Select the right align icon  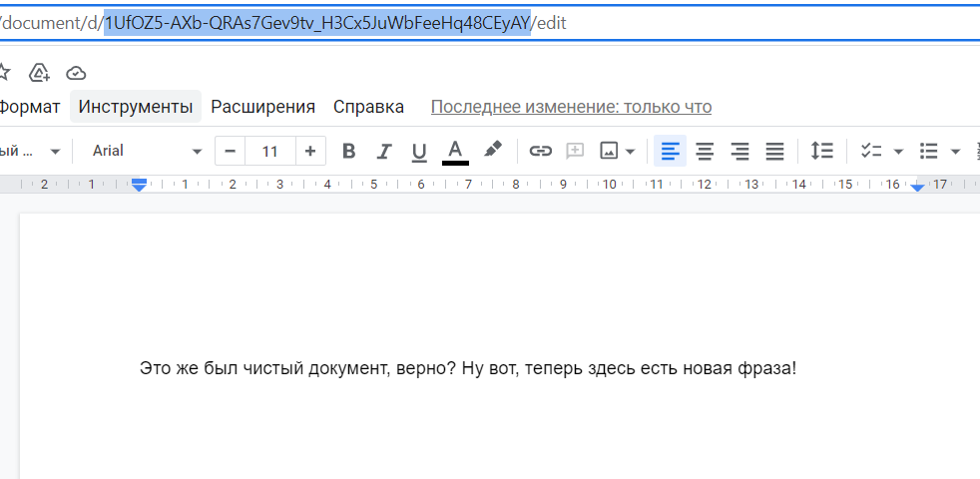[740, 151]
